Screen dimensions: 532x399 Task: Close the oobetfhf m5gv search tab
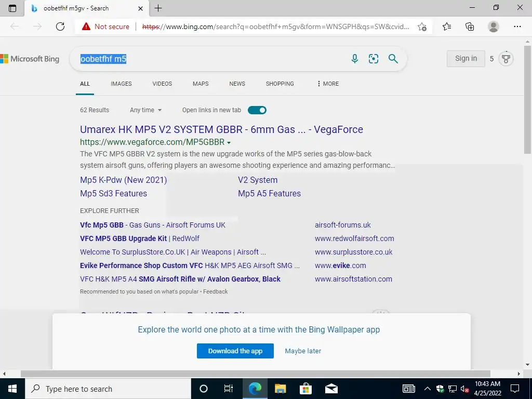(140, 8)
